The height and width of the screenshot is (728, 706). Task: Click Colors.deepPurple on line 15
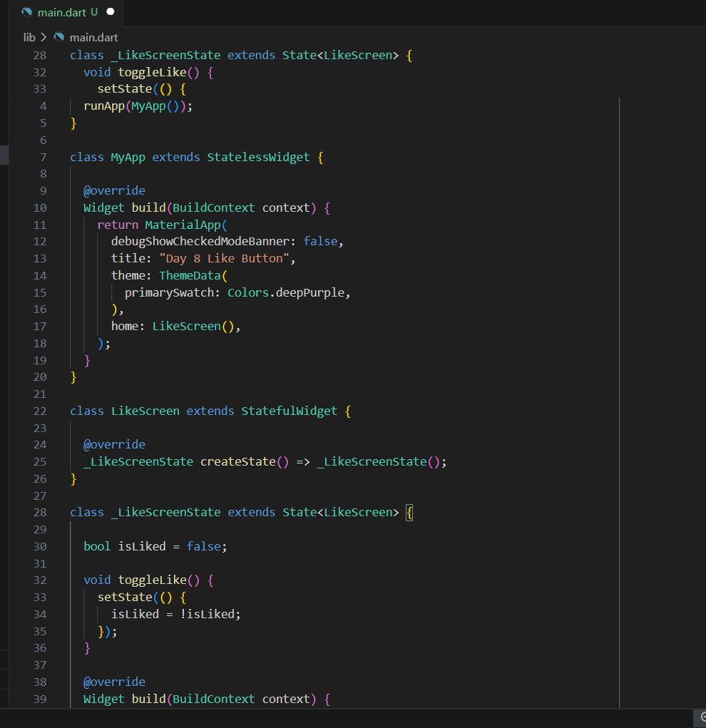pyautogui.click(x=286, y=292)
